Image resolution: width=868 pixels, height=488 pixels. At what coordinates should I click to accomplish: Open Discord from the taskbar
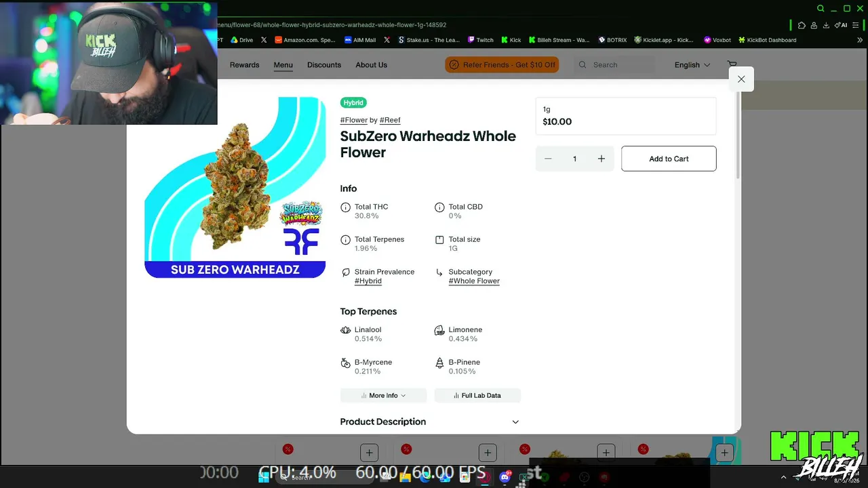(x=505, y=477)
